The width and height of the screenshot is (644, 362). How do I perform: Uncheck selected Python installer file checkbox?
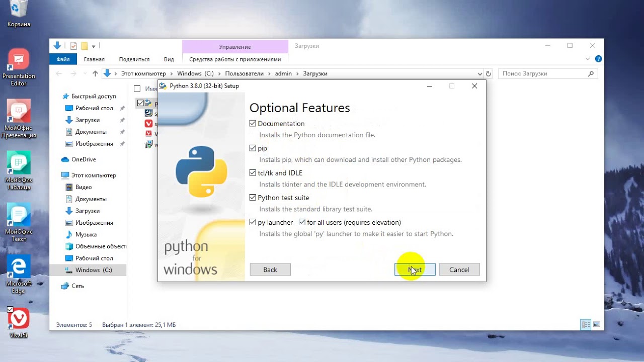pos(140,103)
